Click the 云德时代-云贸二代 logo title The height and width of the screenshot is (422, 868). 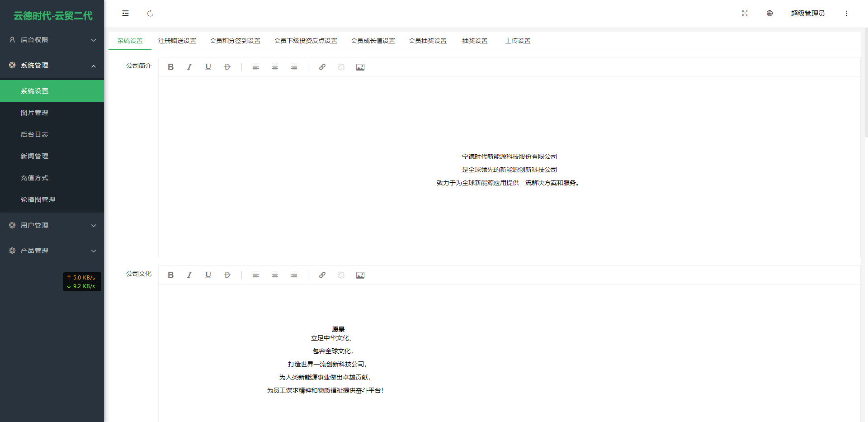pyautogui.click(x=53, y=16)
